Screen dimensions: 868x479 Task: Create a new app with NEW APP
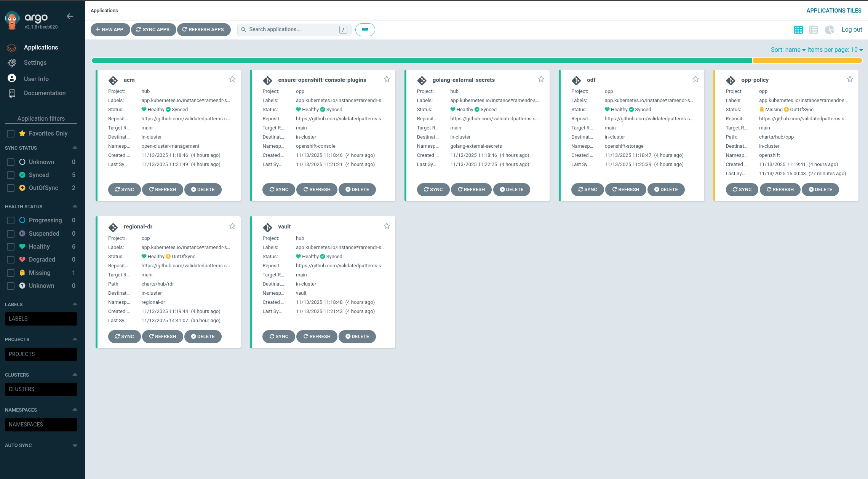click(x=110, y=29)
